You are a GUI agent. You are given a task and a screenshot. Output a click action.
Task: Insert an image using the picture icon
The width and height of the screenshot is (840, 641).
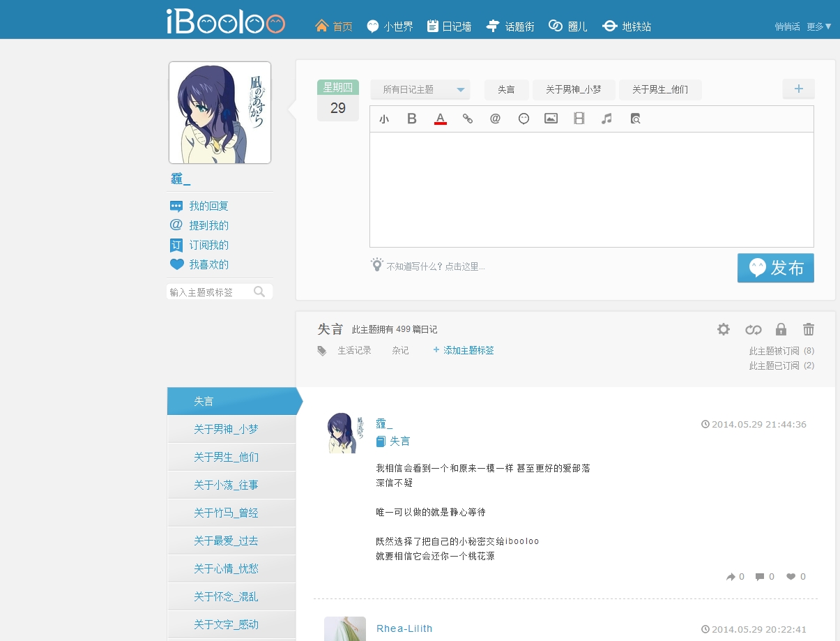tap(551, 119)
